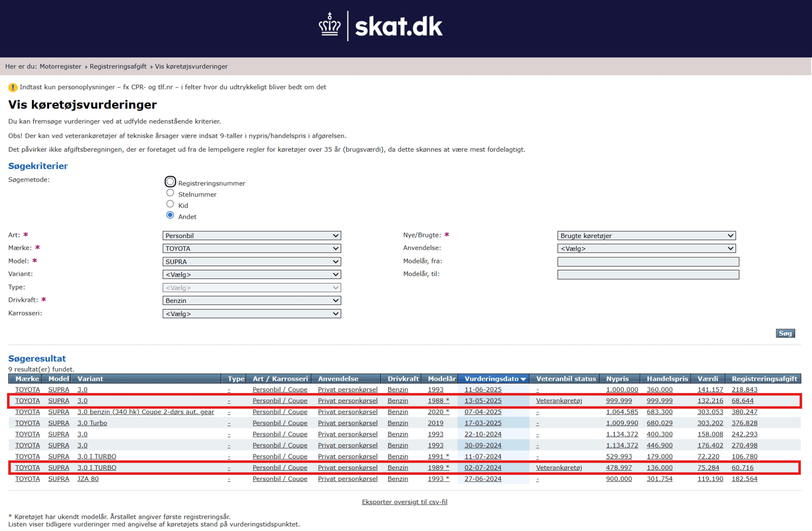Sort by Registreringsafgift column header
Image resolution: width=812 pixels, height=531 pixels.
(764, 379)
